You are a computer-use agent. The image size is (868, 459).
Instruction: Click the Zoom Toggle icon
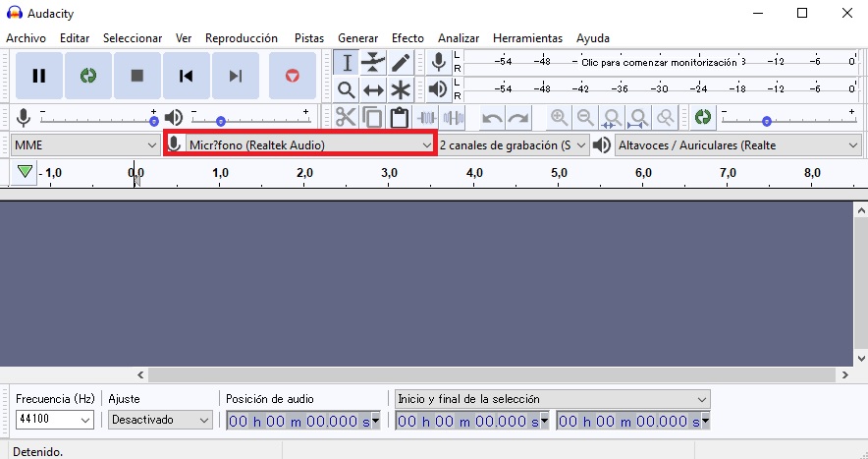click(665, 118)
